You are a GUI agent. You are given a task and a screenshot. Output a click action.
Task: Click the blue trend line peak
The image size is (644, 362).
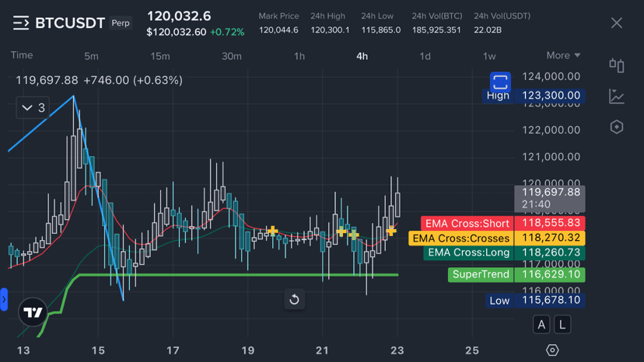tap(74, 96)
